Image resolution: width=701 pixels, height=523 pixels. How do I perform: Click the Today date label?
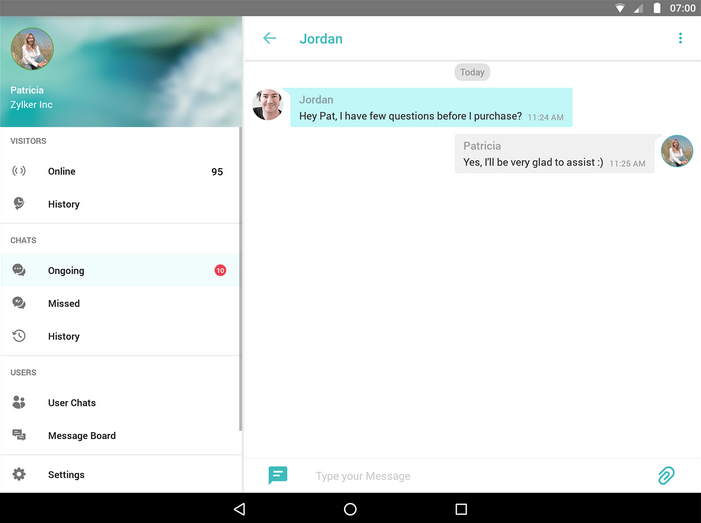[x=472, y=72]
